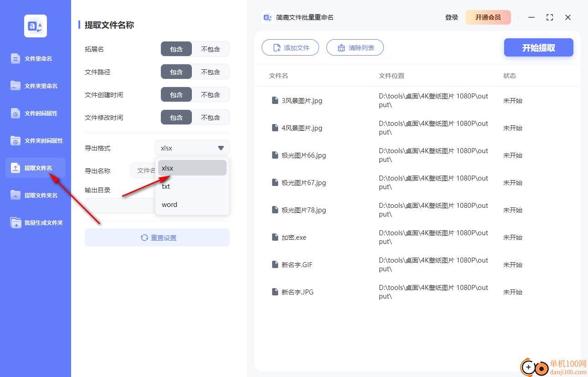Viewport: 588px width, 377px height.
Task: Select the 3风景图片.jpg file name
Action: pyautogui.click(x=302, y=100)
